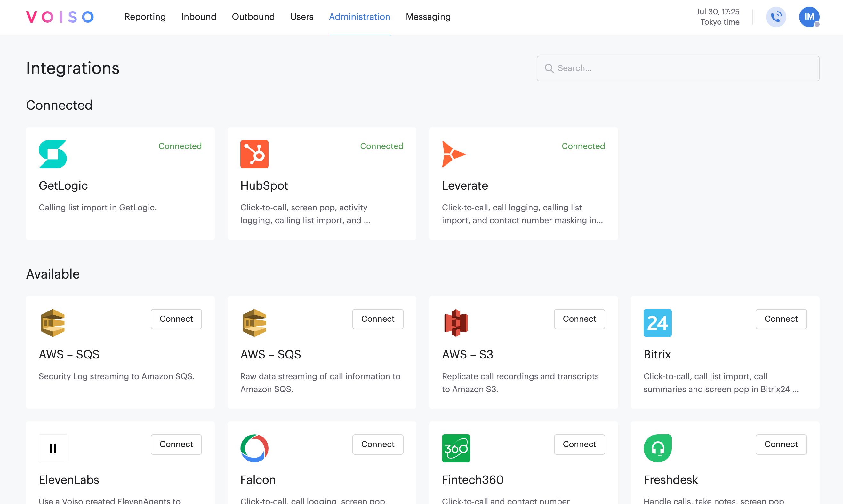
Task: Open the IM user avatar menu
Action: tap(809, 17)
